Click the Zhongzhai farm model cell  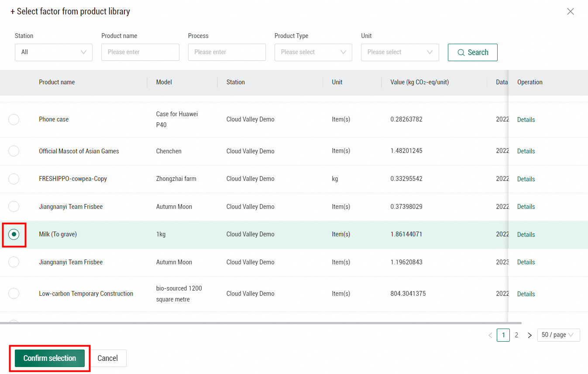(176, 179)
